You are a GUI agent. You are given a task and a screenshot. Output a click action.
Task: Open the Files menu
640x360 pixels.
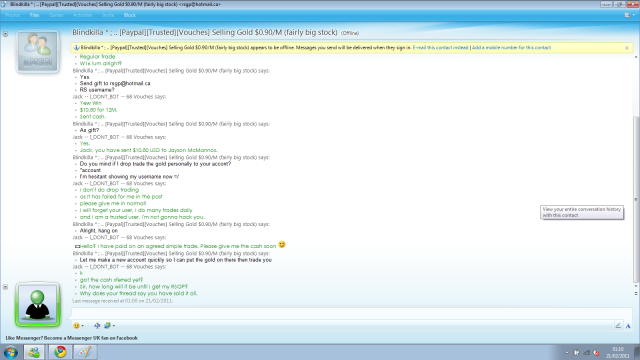pyautogui.click(x=34, y=15)
